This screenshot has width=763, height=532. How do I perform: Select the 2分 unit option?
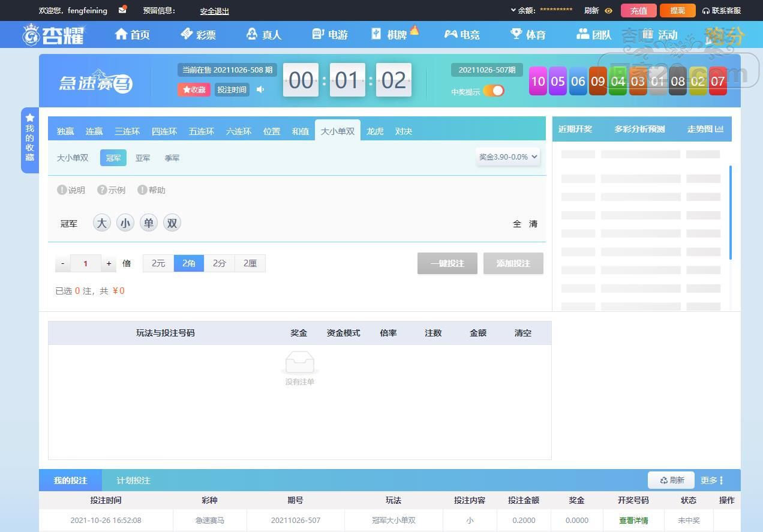coord(220,263)
